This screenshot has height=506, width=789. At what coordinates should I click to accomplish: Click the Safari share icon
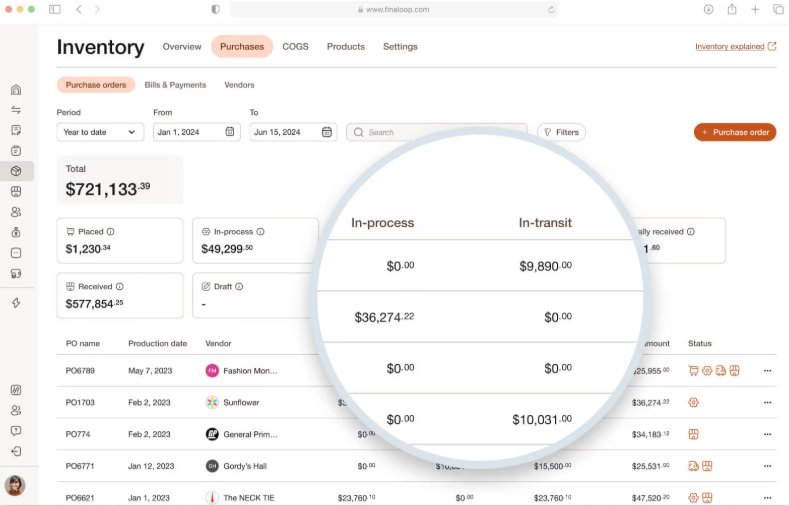pyautogui.click(x=732, y=9)
